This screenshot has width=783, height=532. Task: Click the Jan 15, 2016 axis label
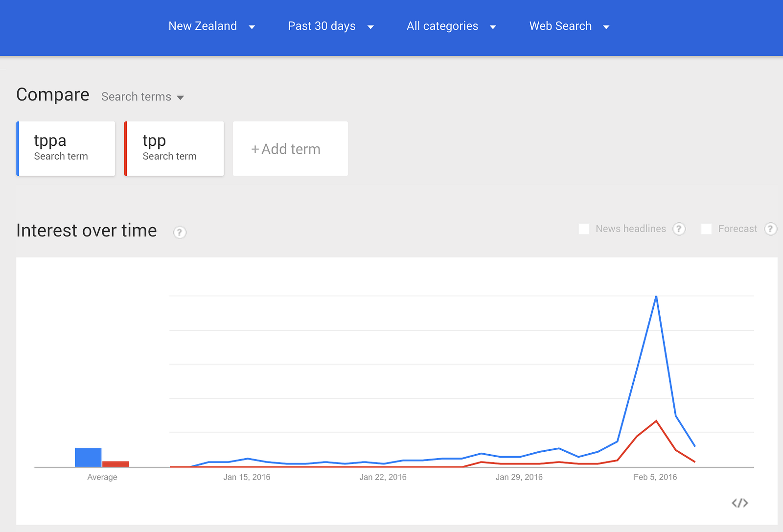tap(247, 477)
